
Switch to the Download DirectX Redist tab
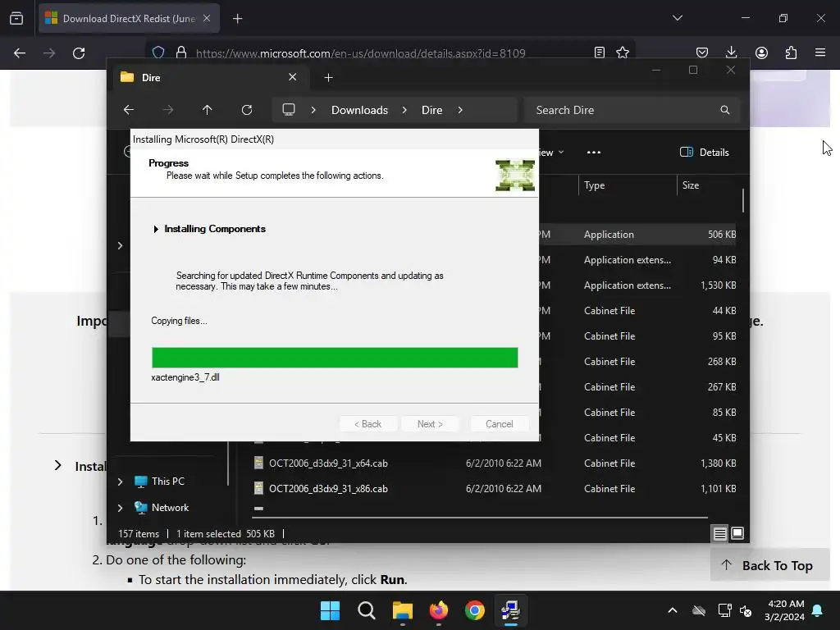tap(129, 19)
